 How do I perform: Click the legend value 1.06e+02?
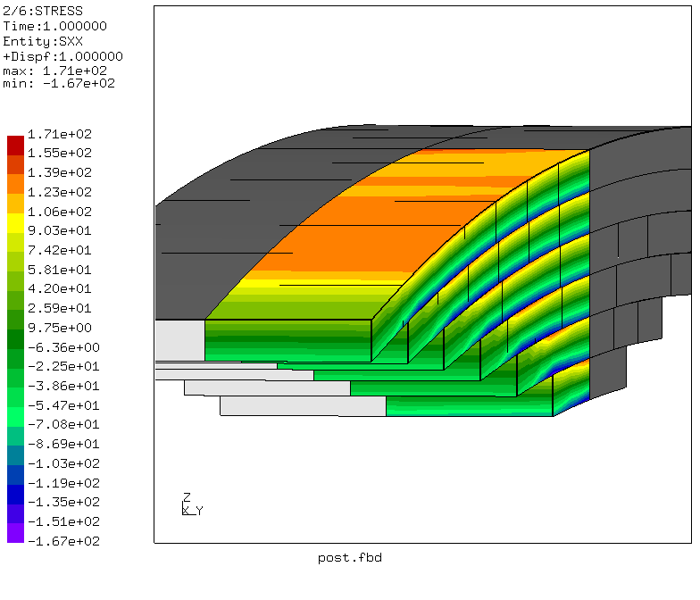[x=59, y=212]
